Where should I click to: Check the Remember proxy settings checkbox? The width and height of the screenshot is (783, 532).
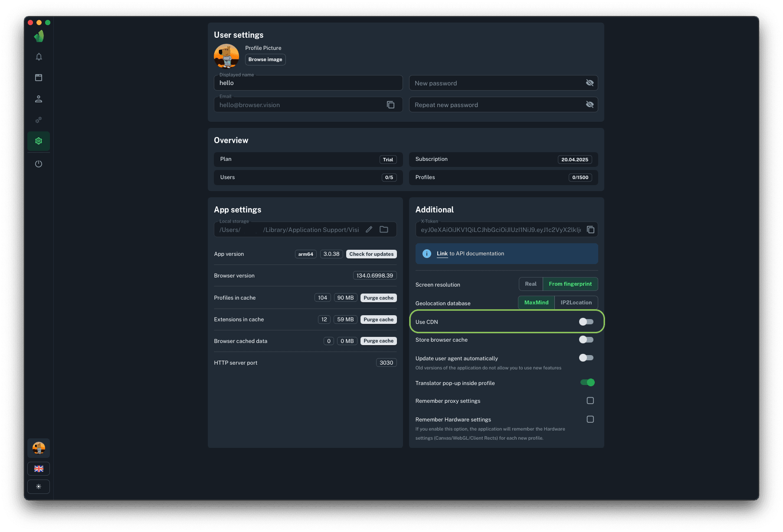(590, 401)
